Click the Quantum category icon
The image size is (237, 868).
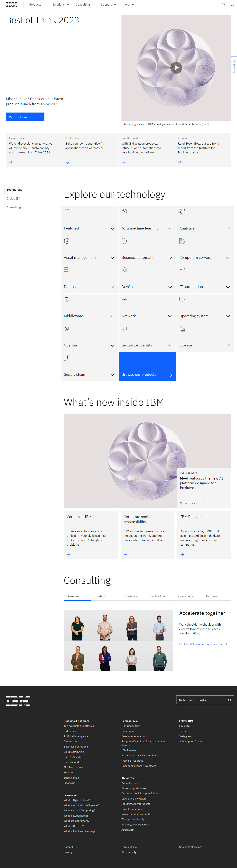(67, 329)
